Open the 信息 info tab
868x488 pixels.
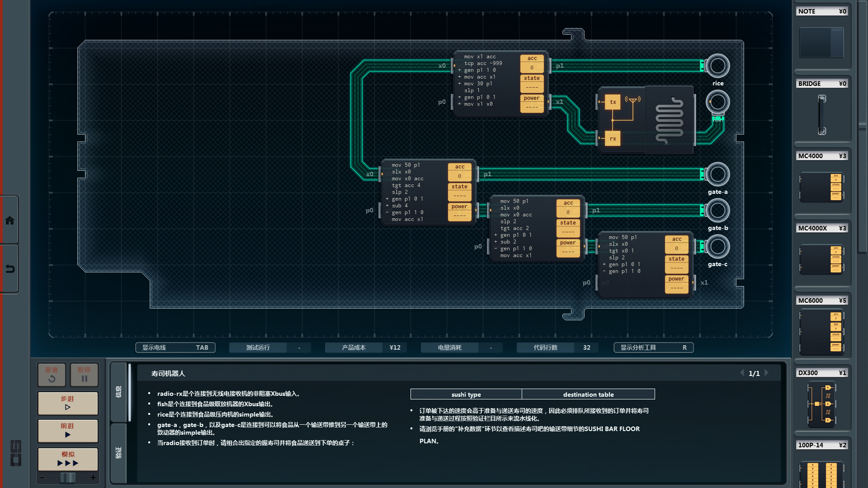point(118,392)
